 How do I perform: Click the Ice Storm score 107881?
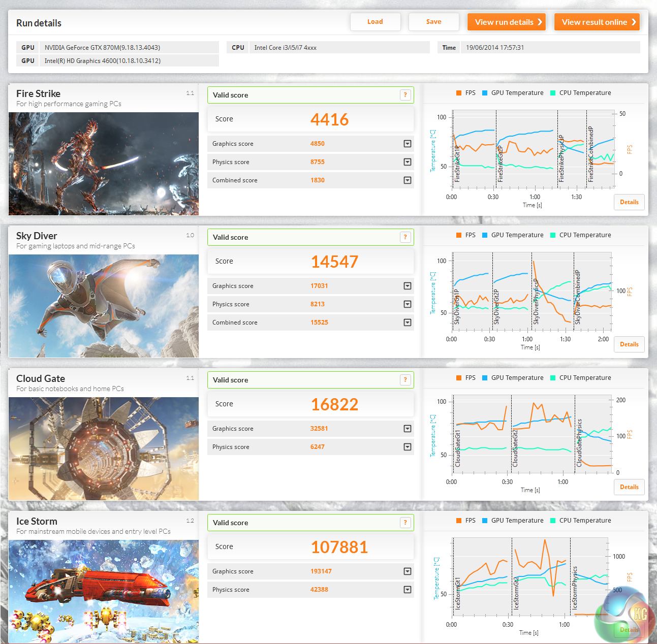click(339, 547)
